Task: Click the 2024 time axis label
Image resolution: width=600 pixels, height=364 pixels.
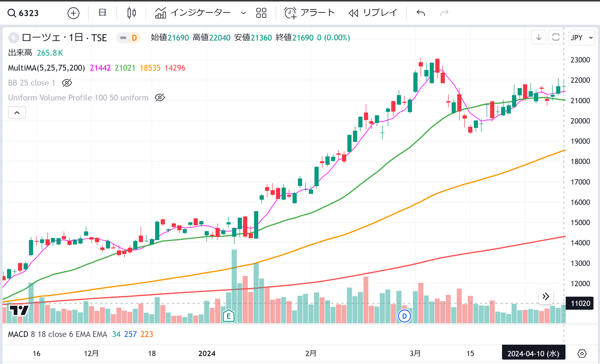Action: (x=207, y=354)
